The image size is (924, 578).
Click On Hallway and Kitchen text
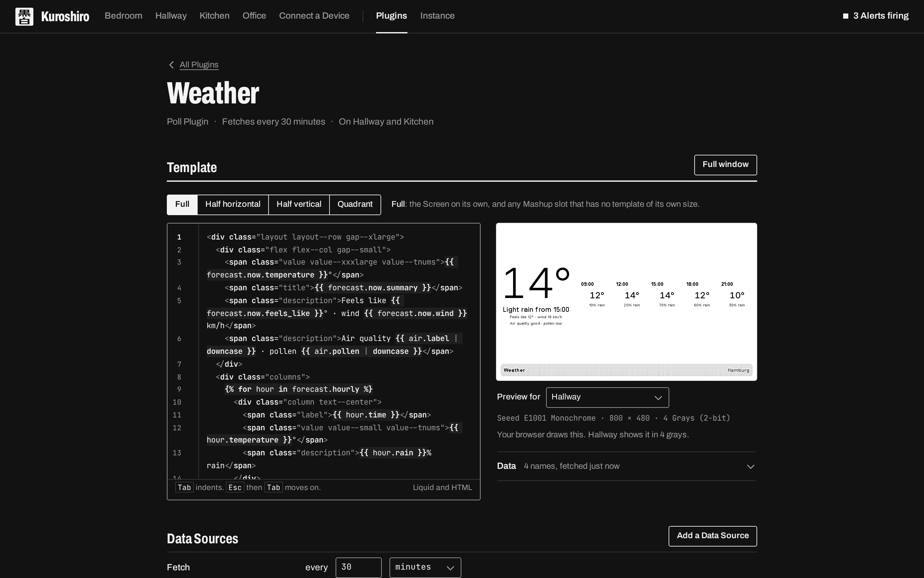coord(386,122)
